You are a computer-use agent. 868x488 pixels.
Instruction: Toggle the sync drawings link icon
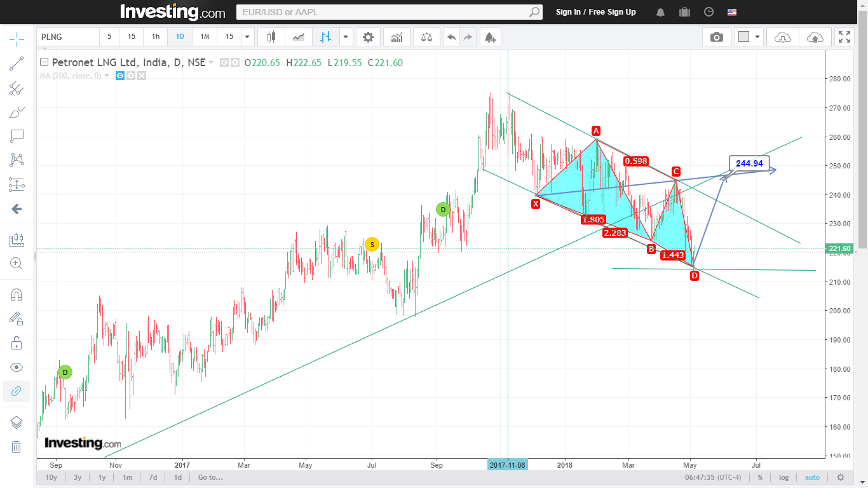coord(17,391)
